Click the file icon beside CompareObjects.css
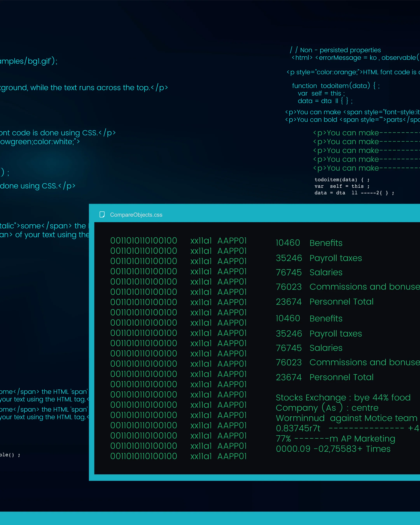The width and height of the screenshot is (420, 525). [x=102, y=214]
